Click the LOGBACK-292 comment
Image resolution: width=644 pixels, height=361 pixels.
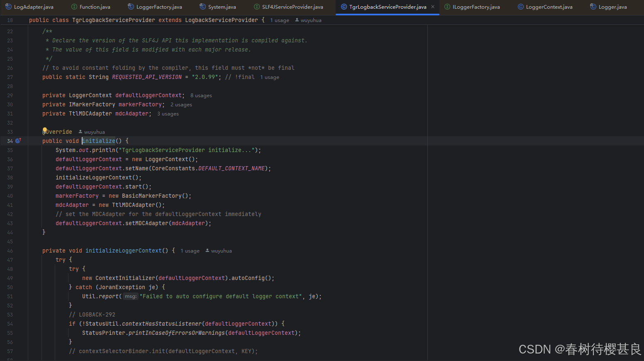coord(92,314)
